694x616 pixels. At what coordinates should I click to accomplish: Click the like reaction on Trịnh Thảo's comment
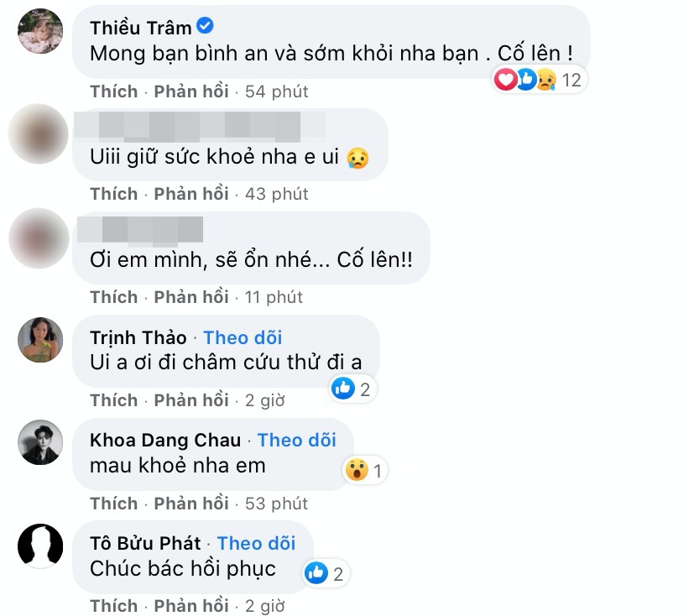[x=343, y=389]
